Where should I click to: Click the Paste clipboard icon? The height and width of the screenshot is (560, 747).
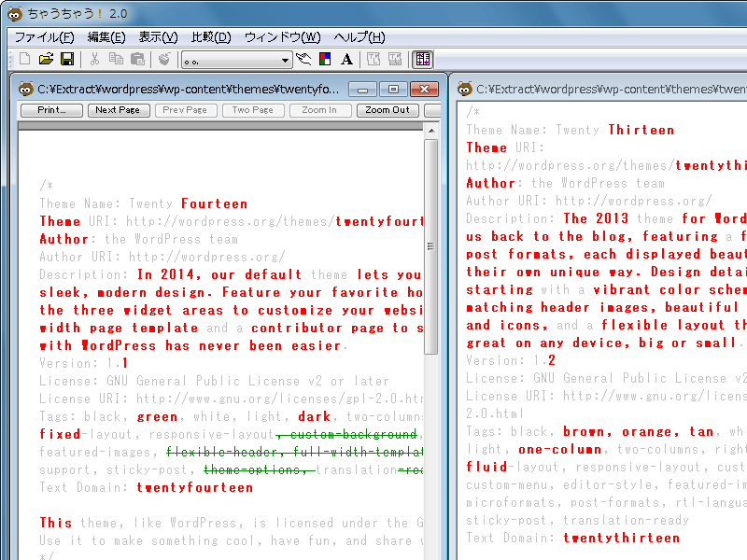click(137, 59)
